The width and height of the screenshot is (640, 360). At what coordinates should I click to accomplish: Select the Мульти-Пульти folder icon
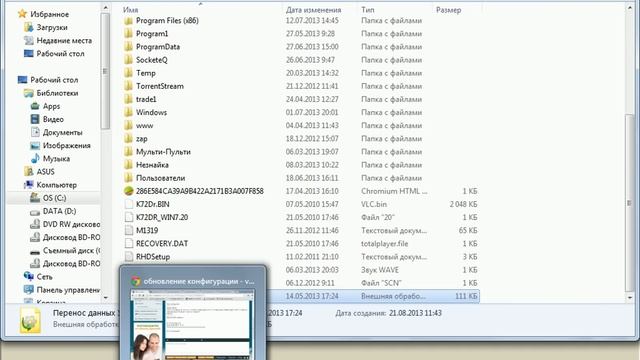(129, 151)
